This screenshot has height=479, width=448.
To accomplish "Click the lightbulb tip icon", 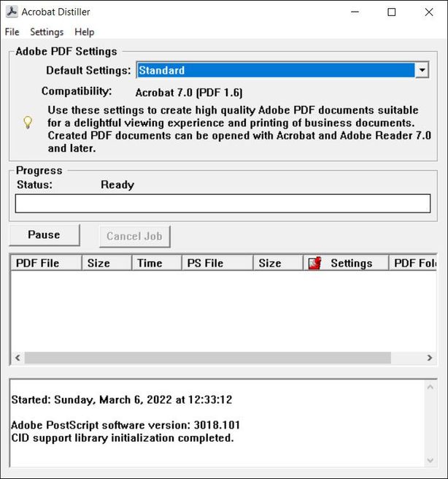I will (x=28, y=123).
